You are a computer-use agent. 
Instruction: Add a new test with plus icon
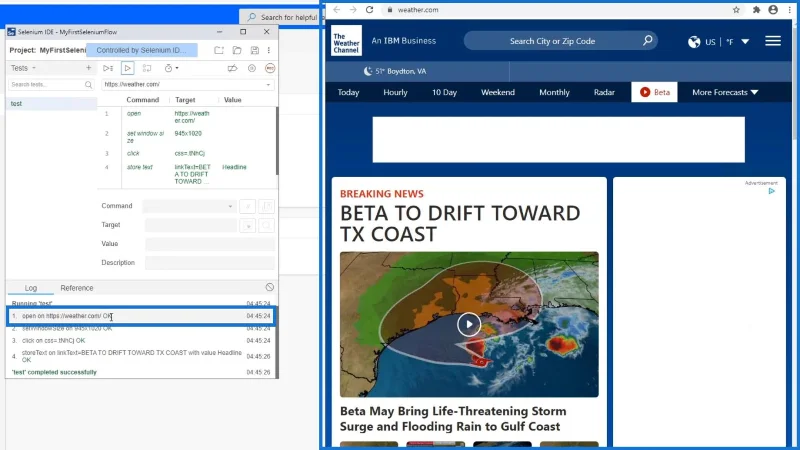pos(88,68)
